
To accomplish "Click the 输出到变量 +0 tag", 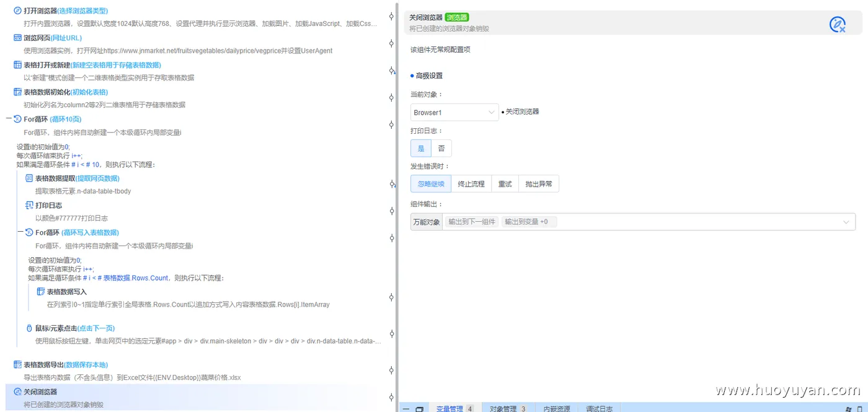I will tap(529, 222).
